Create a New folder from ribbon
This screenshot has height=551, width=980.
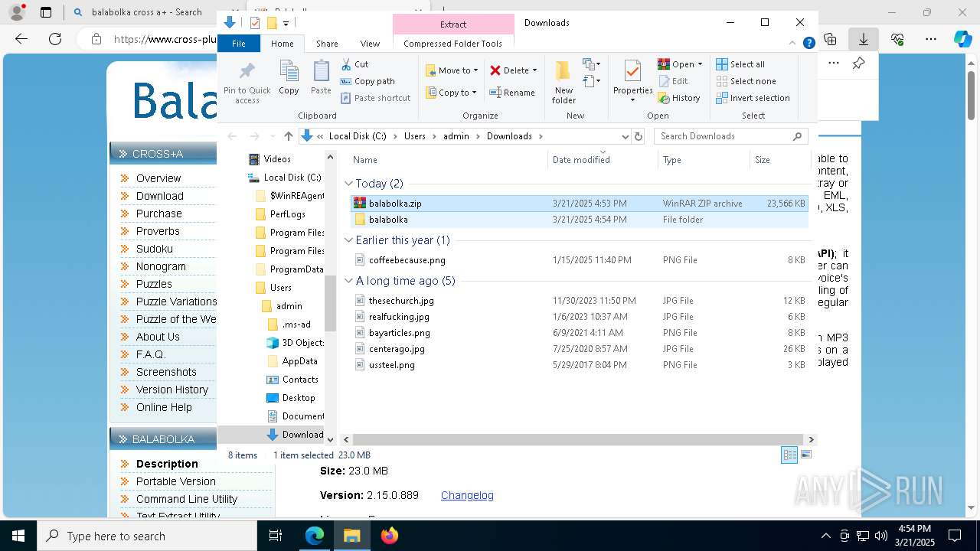(563, 82)
